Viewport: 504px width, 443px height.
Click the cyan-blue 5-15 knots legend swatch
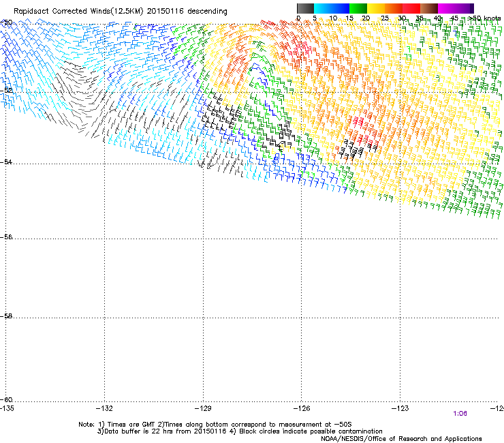coord(332,8)
